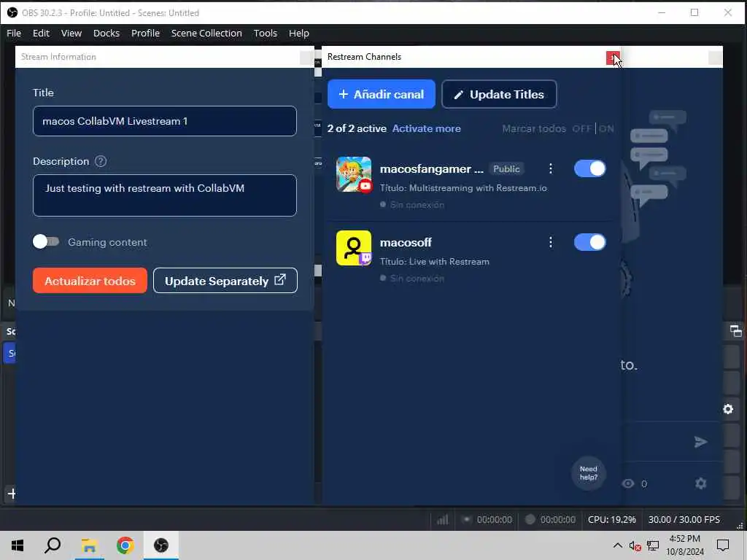Click the Update Separately button
This screenshot has width=747, height=560.
click(225, 281)
